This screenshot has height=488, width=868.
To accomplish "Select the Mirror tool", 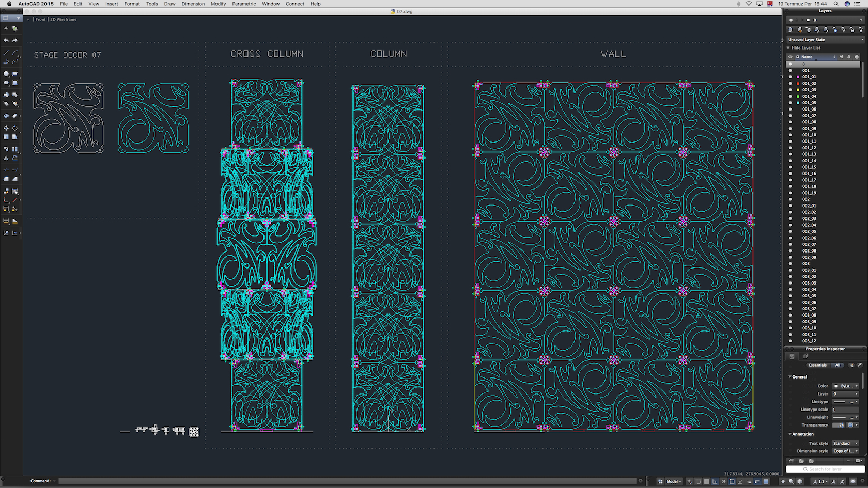I will tap(6, 158).
